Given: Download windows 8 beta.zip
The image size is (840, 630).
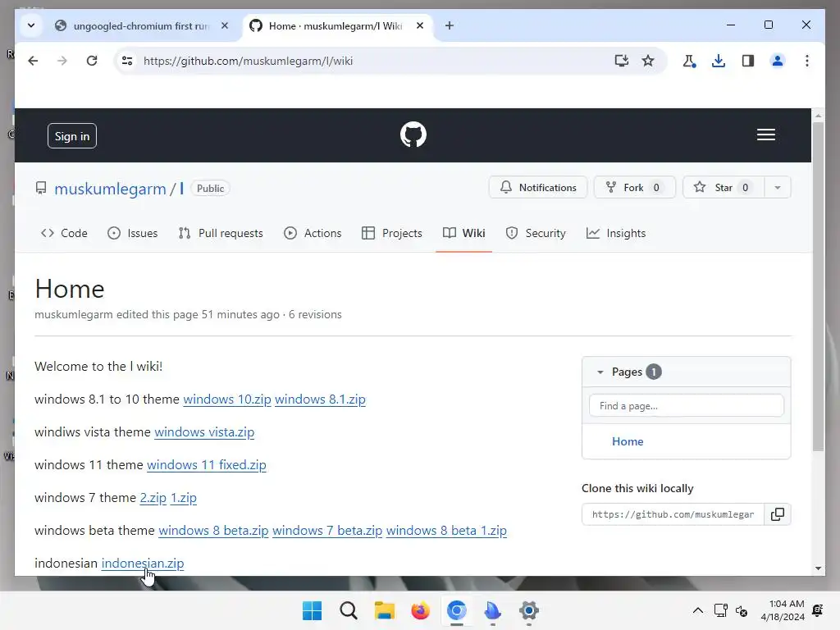Looking at the screenshot, I should 213,531.
